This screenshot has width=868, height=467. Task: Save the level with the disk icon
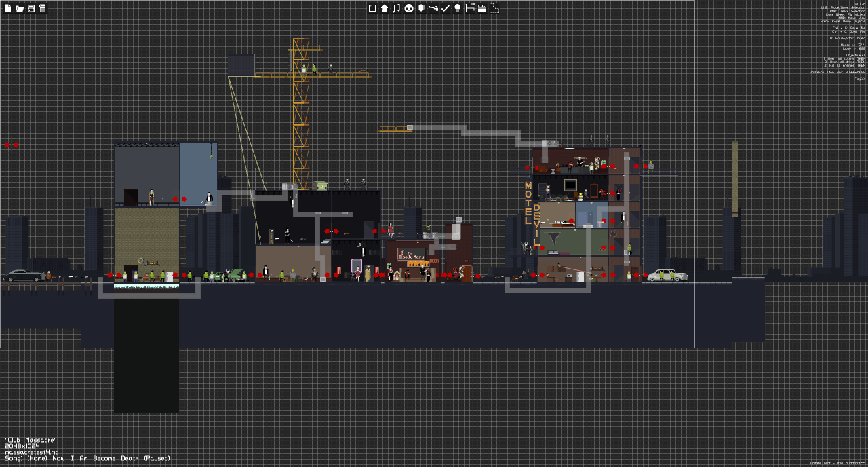click(31, 8)
